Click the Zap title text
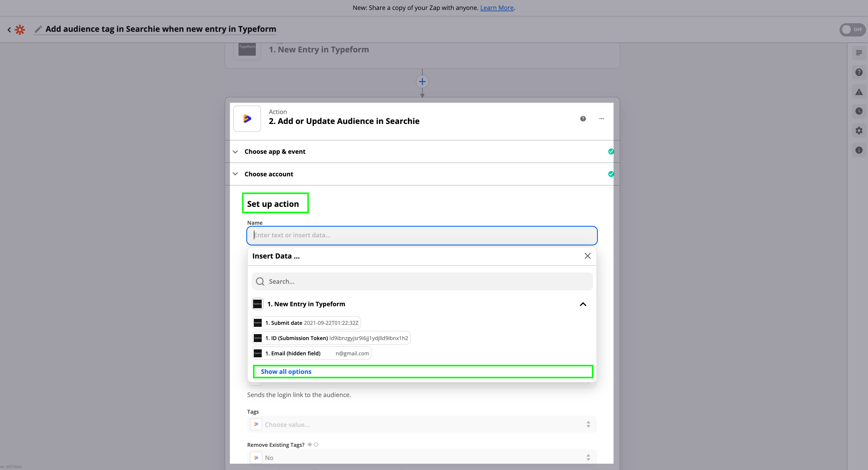Viewport: 868px width, 470px height. pos(161,29)
